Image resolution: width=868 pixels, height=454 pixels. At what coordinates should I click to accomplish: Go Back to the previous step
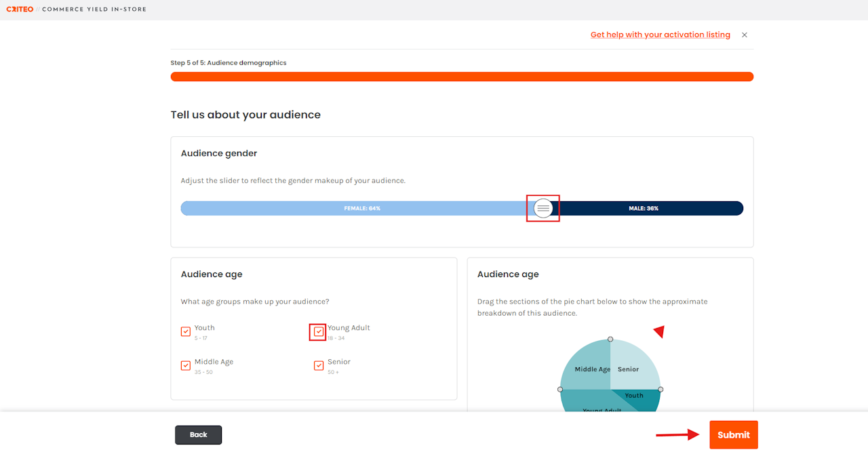[x=199, y=435]
